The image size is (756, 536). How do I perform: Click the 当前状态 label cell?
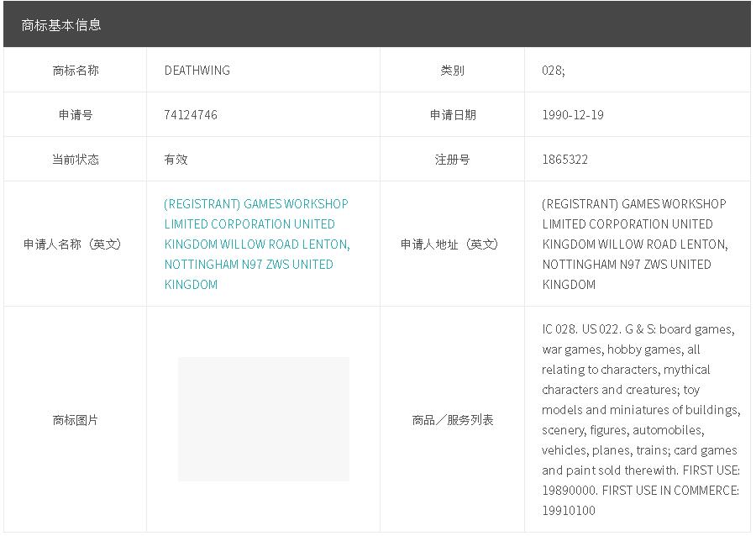(75, 160)
